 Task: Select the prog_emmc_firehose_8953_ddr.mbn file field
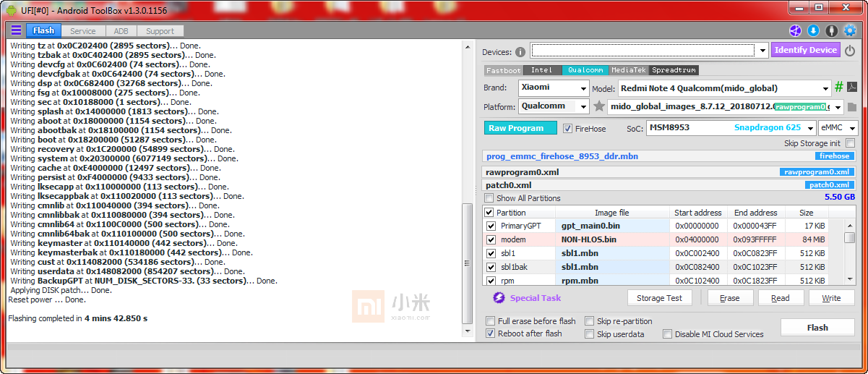point(669,156)
